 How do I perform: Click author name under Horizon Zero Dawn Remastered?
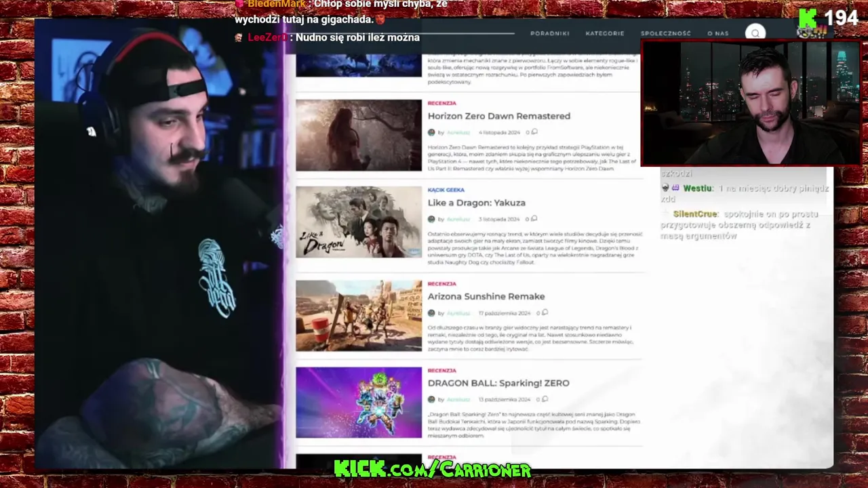[x=458, y=132]
